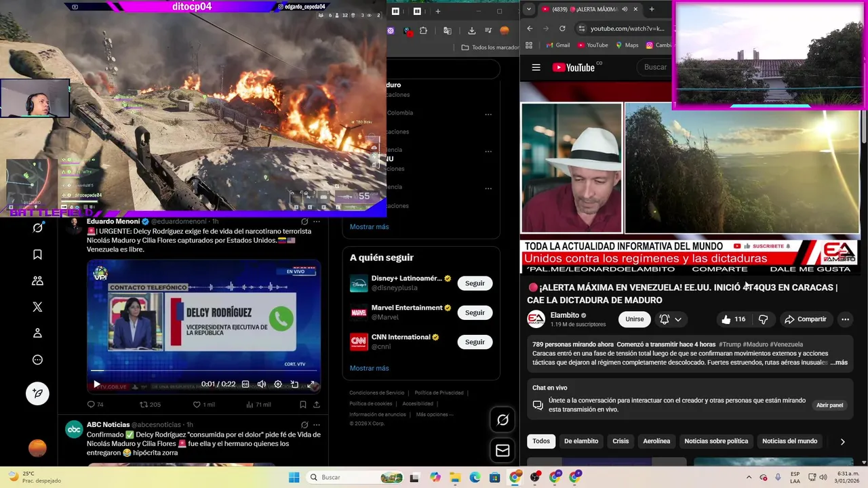868x488 pixels.
Task: Open Communities in X left sidebar
Action: click(x=37, y=281)
